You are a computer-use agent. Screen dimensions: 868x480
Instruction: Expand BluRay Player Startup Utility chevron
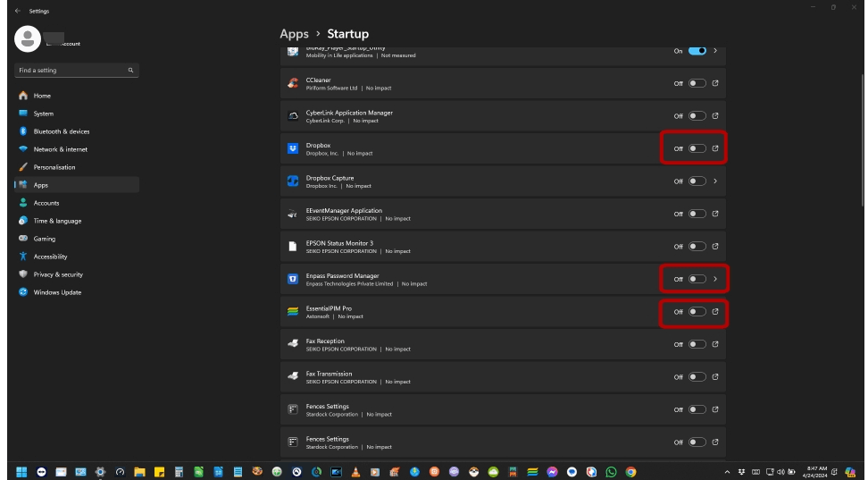pos(715,51)
